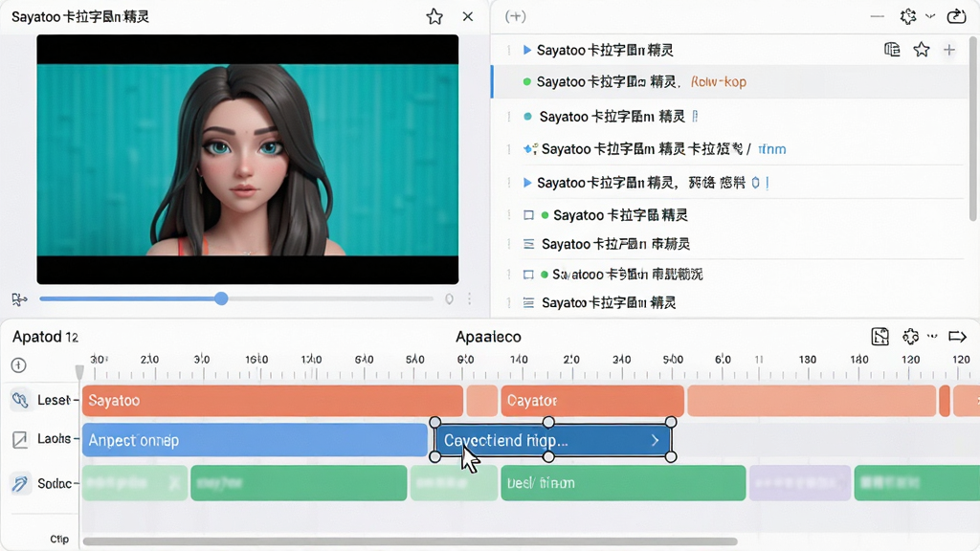The height and width of the screenshot is (551, 980).
Task: Click the icon left of the preview slider
Action: pos(19,299)
